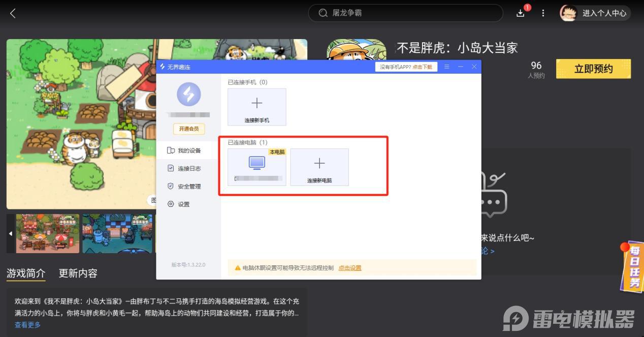Click the 无界趣连 lightning profile avatar

point(188,94)
